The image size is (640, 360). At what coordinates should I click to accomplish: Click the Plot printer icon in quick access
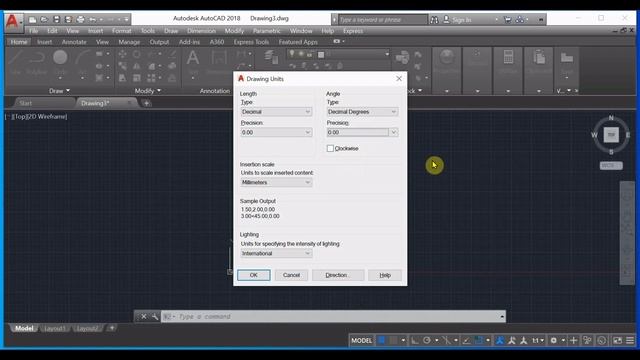tap(80, 20)
